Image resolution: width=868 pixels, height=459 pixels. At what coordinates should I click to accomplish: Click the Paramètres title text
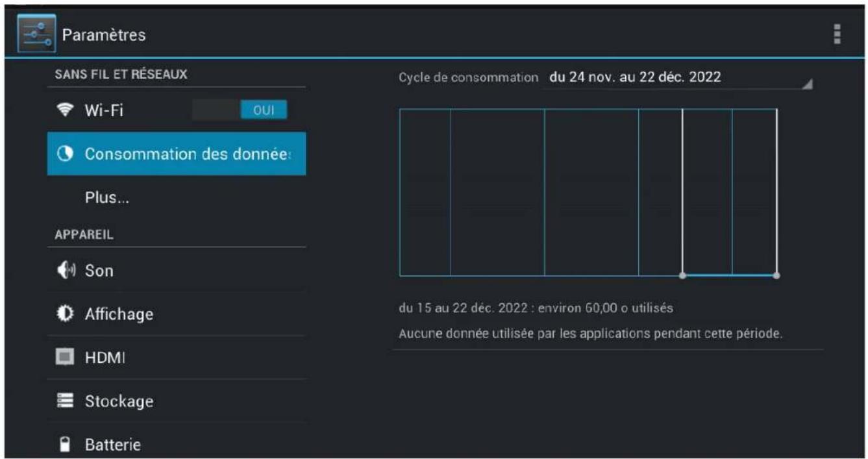[x=104, y=34]
